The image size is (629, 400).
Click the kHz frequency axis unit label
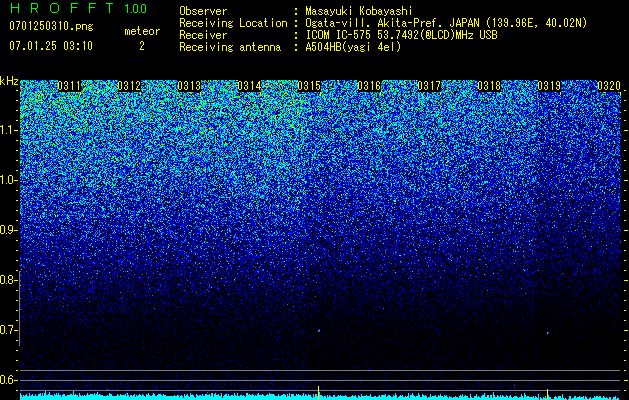(x=9, y=81)
